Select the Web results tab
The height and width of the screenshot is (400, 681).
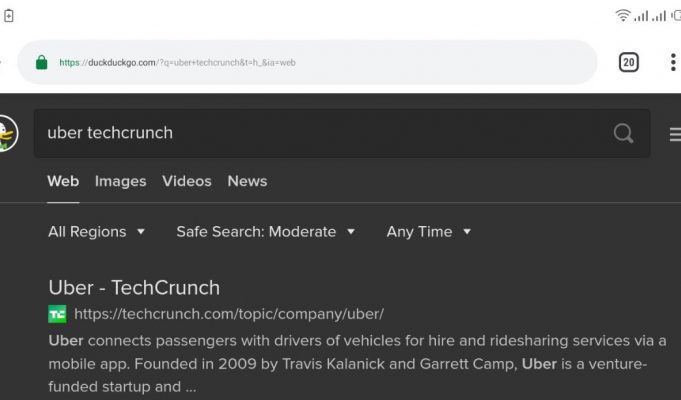click(63, 181)
